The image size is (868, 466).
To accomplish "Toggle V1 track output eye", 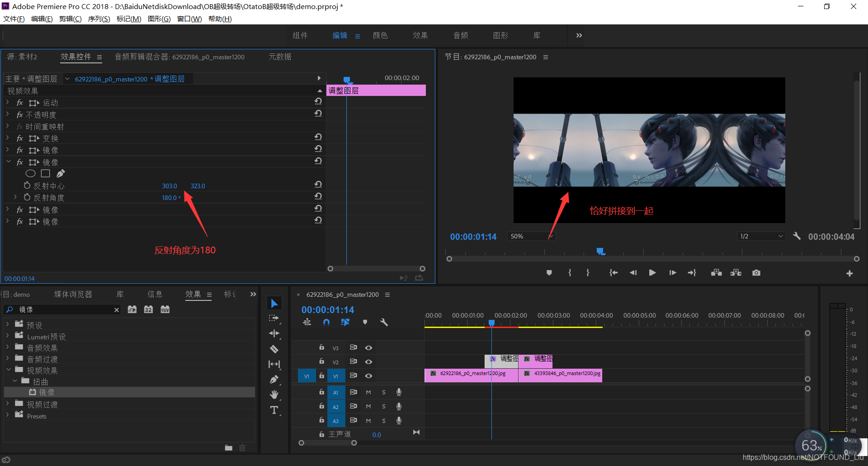I will pyautogui.click(x=369, y=376).
